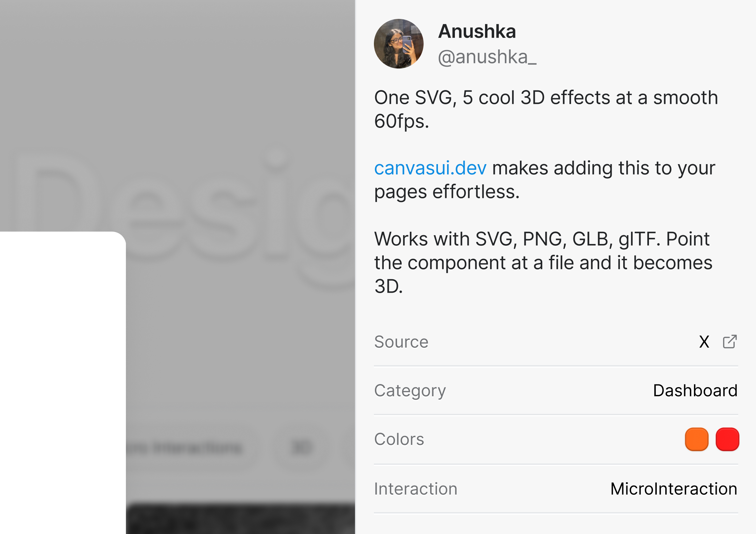Open the Anushka display name
Screen dimensions: 756x534
click(477, 31)
